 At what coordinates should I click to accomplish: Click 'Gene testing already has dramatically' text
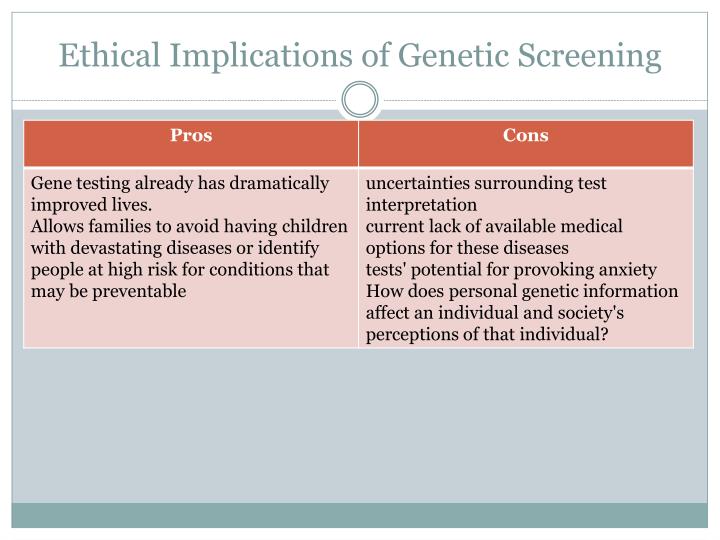pos(180,183)
